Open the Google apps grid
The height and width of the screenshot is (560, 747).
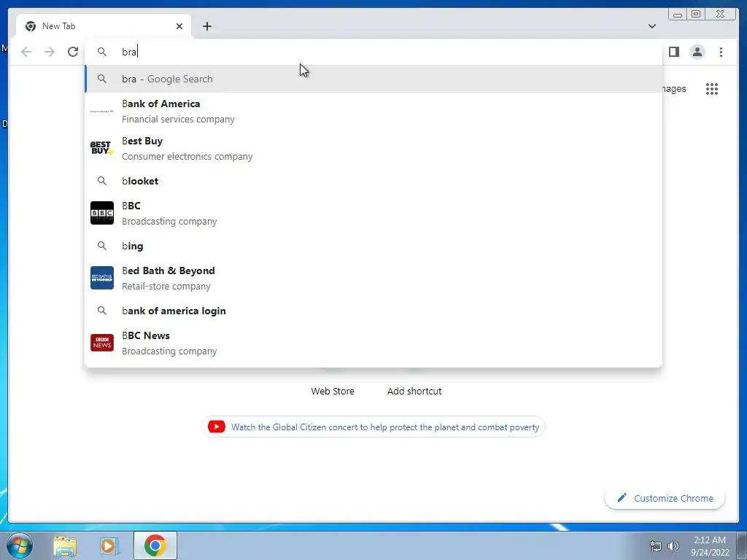click(x=712, y=89)
